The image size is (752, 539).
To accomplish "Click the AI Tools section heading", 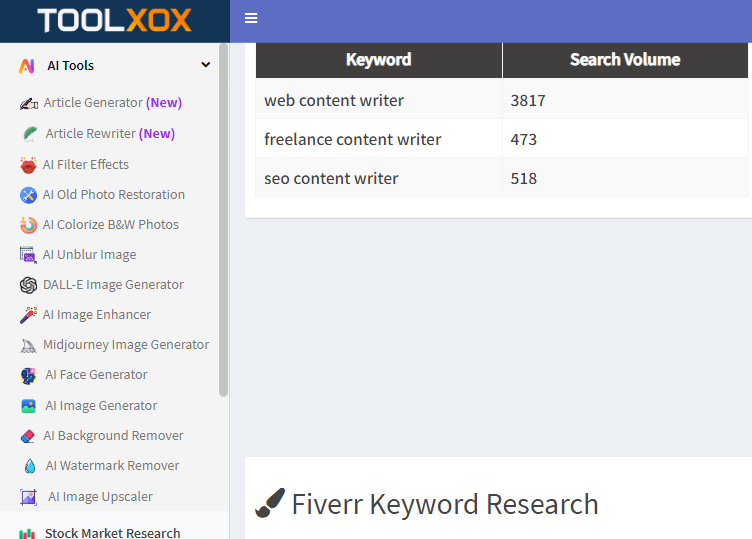I will tap(70, 66).
